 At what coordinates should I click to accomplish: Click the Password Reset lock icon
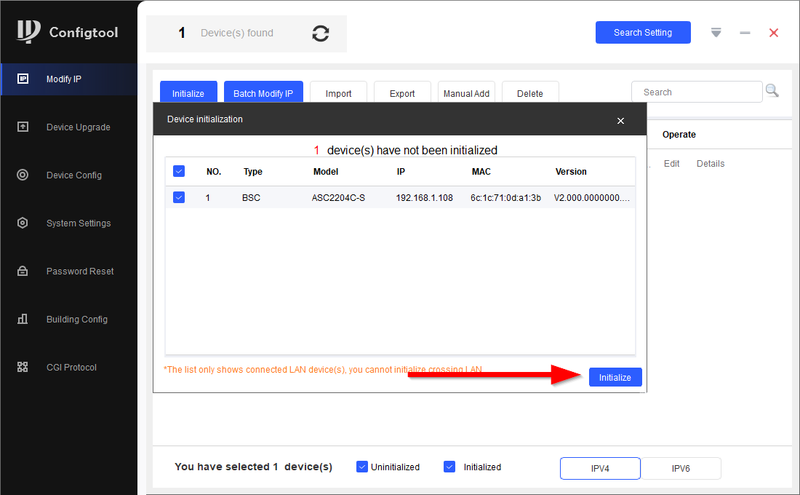(x=23, y=271)
